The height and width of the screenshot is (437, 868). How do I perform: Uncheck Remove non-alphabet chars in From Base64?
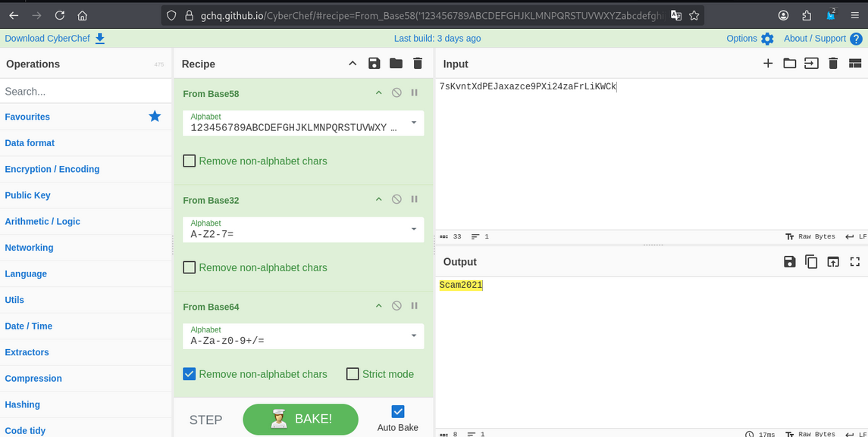pyautogui.click(x=190, y=374)
